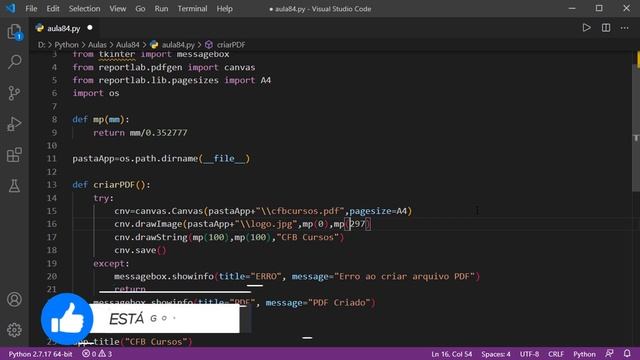
Task: Open the Manage gear settings icon
Action: coord(14,330)
